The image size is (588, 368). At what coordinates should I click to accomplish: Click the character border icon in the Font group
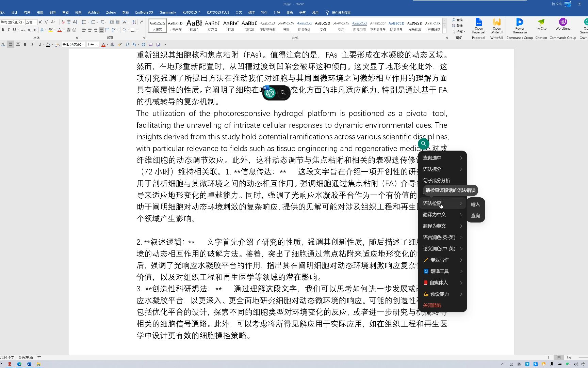(75, 22)
